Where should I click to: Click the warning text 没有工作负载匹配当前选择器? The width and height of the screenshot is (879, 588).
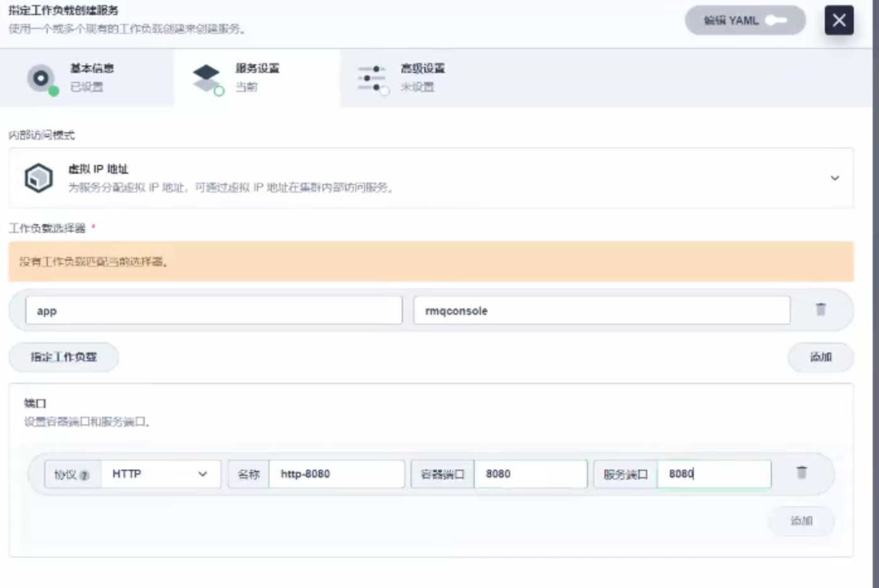[94, 262]
